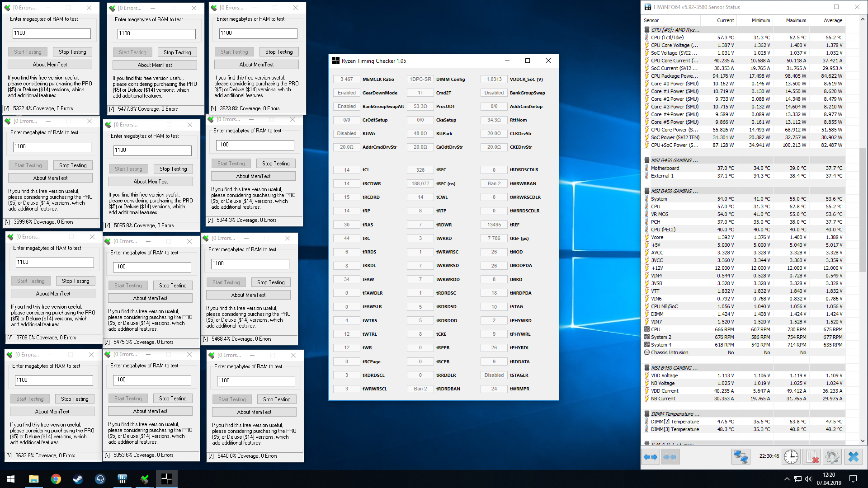Click About MemTest in the 5440.0% coverage window
Screen dimensions: 868x488
(x=254, y=412)
